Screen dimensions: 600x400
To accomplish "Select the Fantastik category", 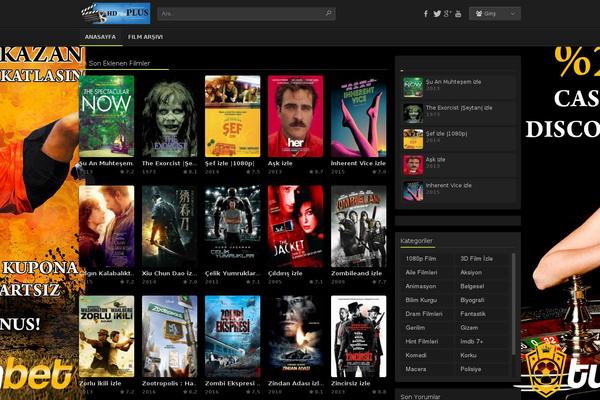I will (473, 314).
